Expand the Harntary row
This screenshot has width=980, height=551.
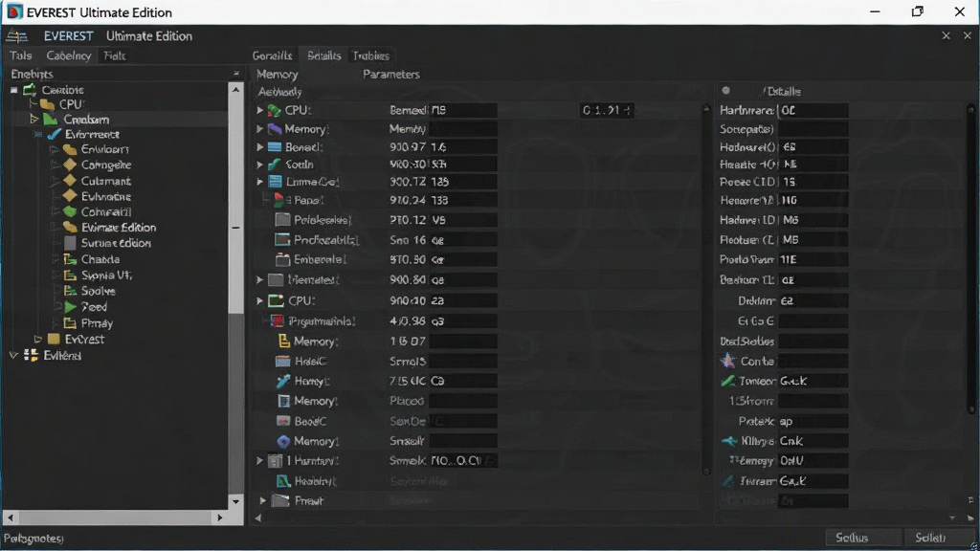click(x=259, y=461)
